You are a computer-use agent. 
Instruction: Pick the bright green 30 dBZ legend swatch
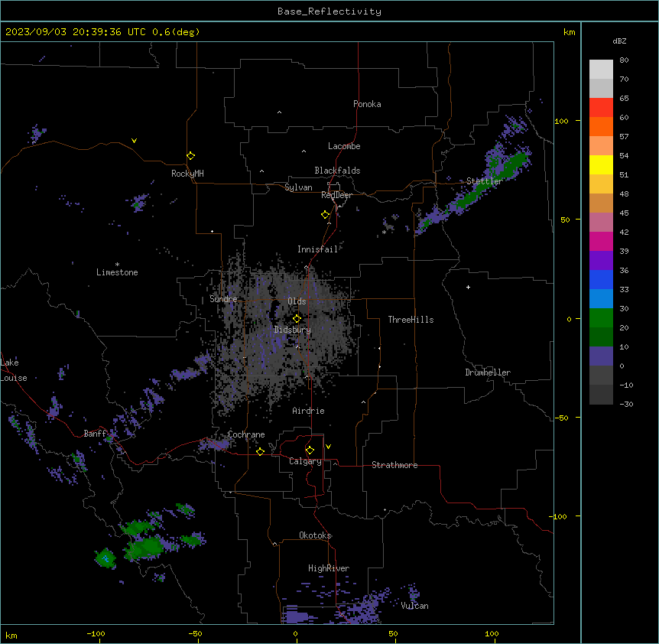pos(601,318)
